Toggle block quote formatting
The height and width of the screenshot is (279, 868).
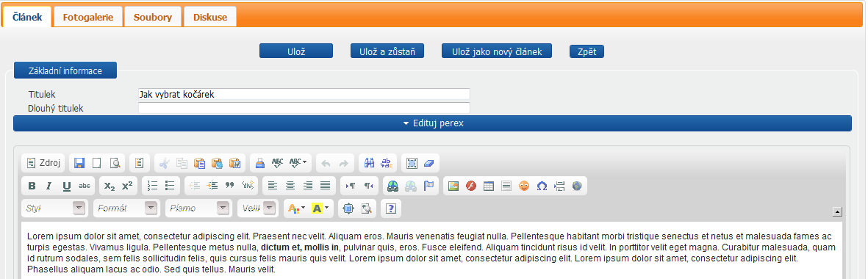click(x=230, y=186)
